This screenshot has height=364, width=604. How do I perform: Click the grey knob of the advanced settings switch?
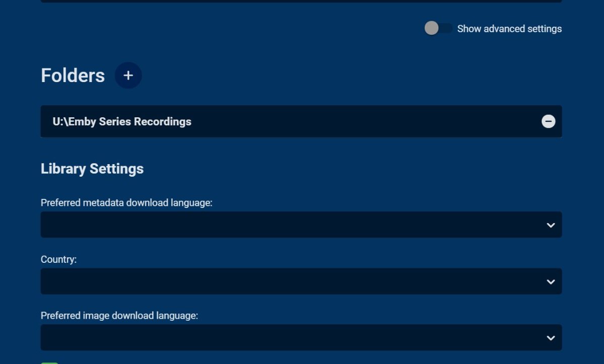pyautogui.click(x=431, y=28)
